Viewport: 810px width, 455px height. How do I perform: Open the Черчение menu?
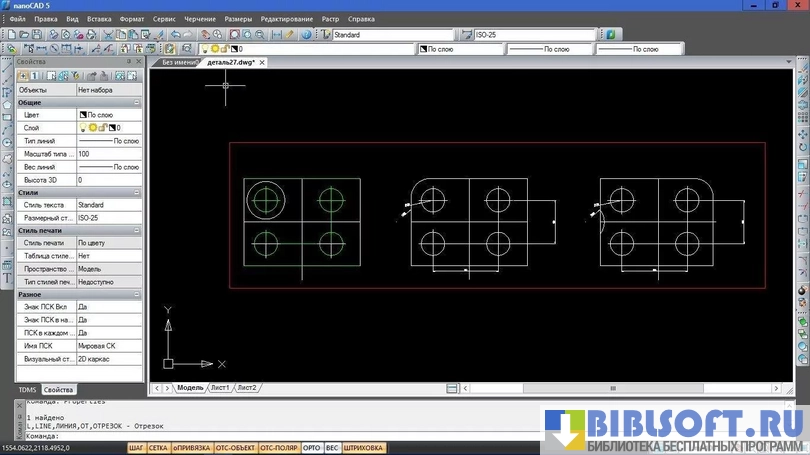coord(199,19)
